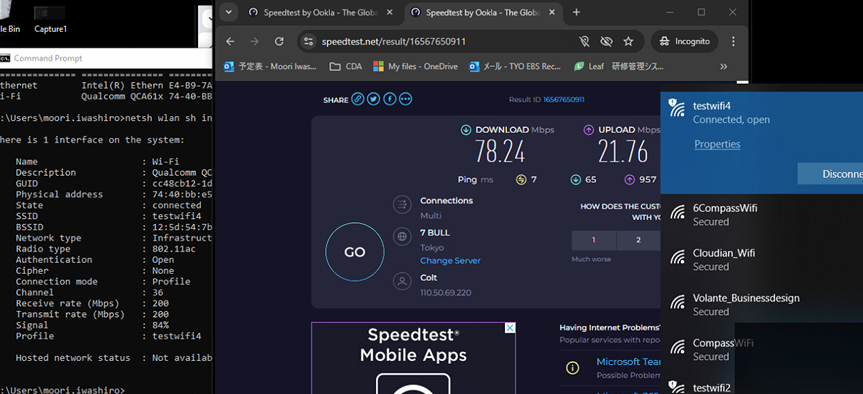Screen dimensions: 863x394
Task: Click the user icon next to Colt
Action: [x=402, y=282]
